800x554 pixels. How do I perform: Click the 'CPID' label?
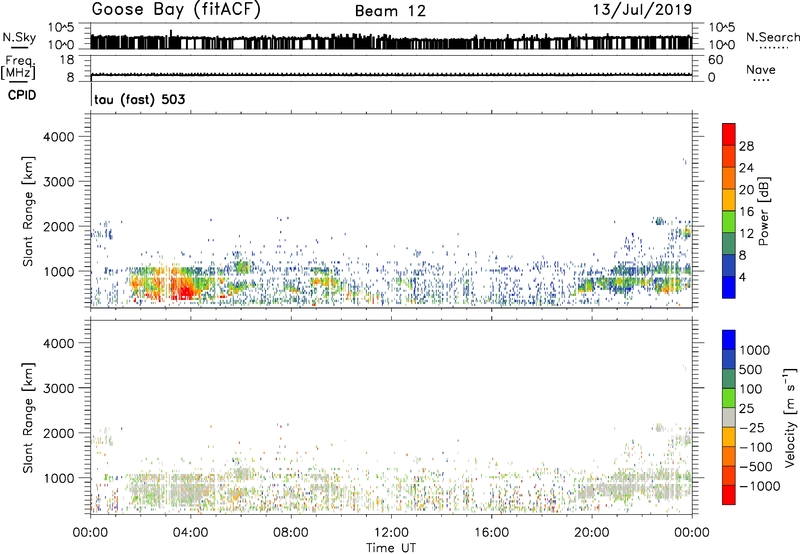22,95
